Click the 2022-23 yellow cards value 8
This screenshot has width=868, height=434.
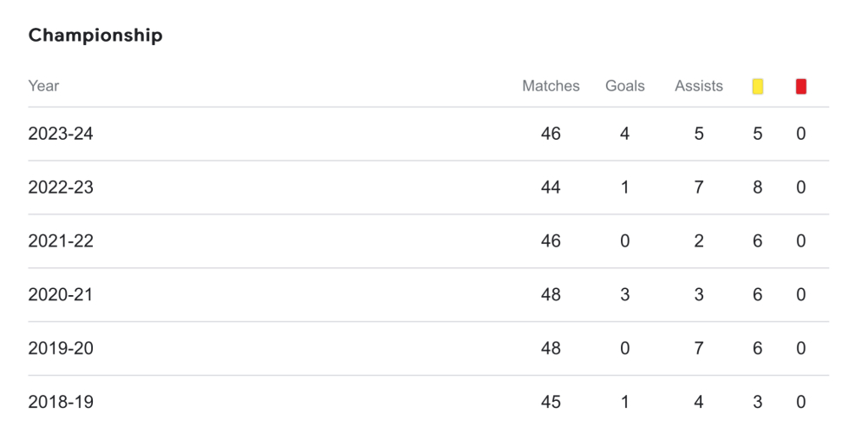pyautogui.click(x=758, y=187)
